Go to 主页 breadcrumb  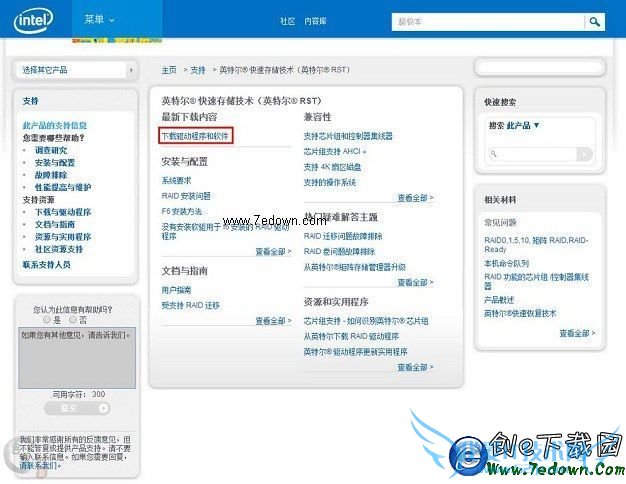(x=169, y=70)
